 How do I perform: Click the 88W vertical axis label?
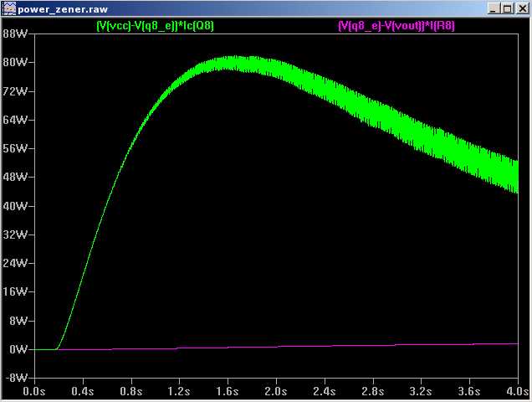point(15,33)
